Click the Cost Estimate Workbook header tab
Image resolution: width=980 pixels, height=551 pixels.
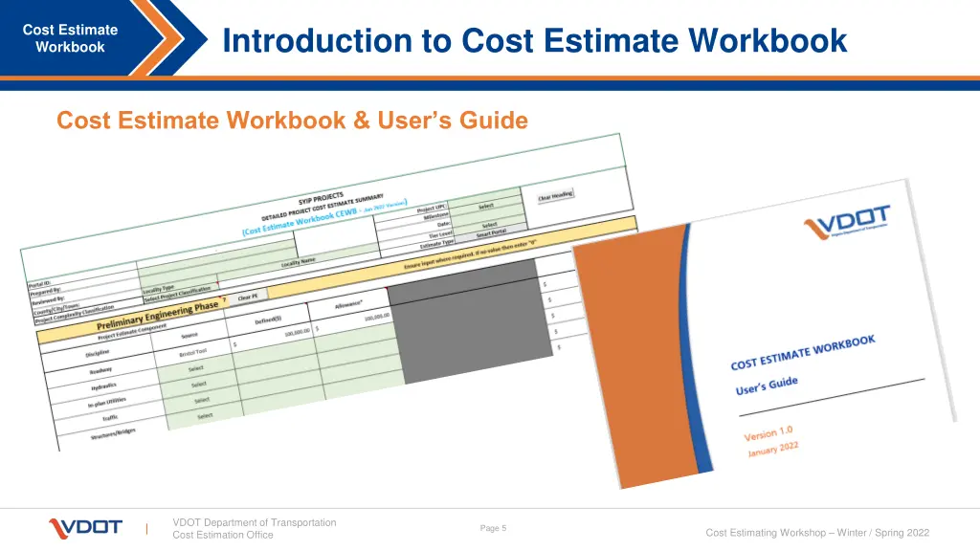(70, 39)
